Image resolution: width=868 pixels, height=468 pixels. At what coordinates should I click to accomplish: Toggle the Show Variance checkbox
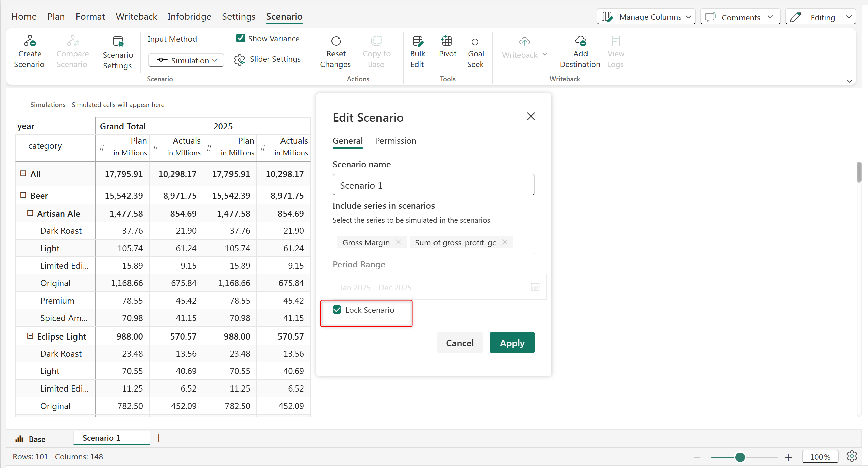point(240,38)
